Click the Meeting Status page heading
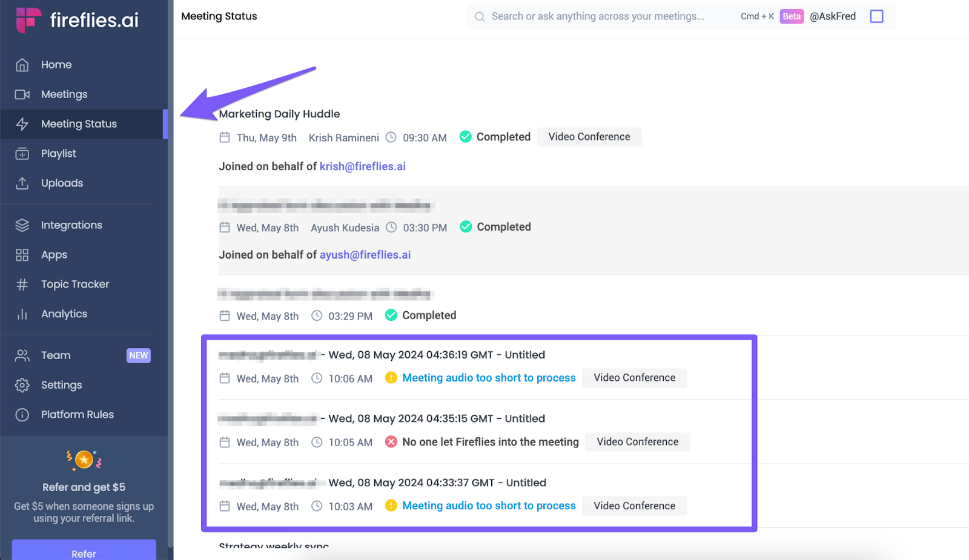969x560 pixels. (x=219, y=16)
